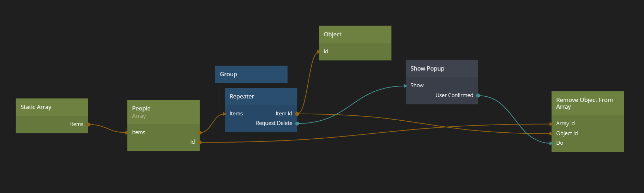The height and width of the screenshot is (193, 644).
Task: Select the Show Popup node header
Action: click(x=442, y=68)
